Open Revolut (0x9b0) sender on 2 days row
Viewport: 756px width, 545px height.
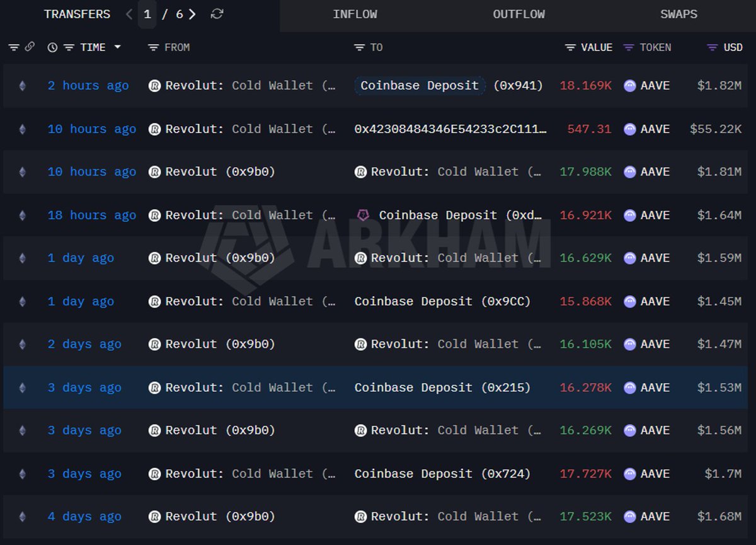220,344
